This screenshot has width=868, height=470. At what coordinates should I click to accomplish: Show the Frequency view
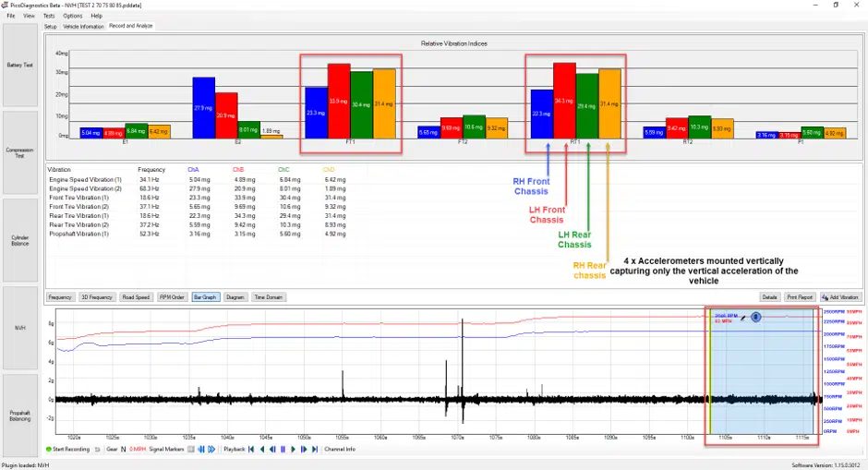[60, 297]
